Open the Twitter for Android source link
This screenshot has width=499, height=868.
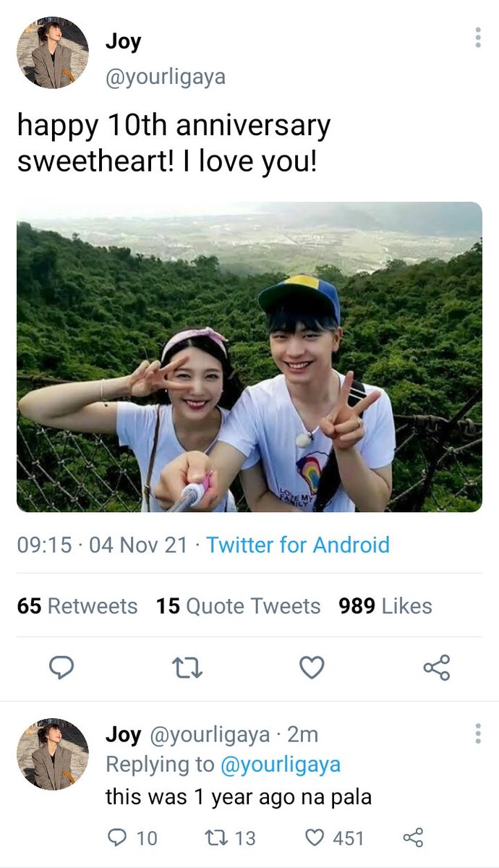[298, 545]
